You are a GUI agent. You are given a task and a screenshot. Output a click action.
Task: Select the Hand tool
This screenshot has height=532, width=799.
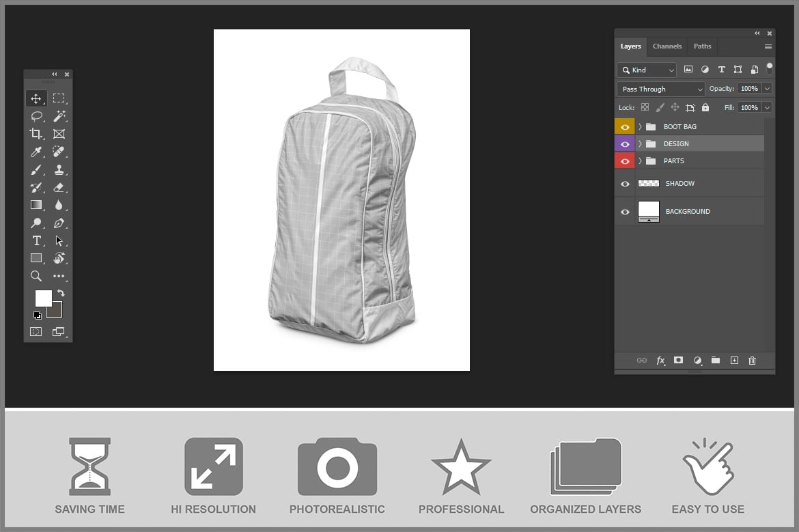(59, 258)
